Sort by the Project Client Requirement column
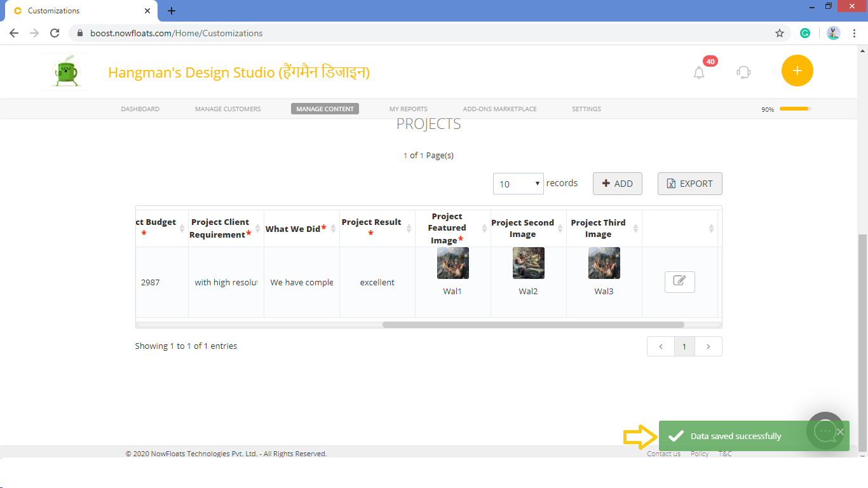 click(226, 229)
